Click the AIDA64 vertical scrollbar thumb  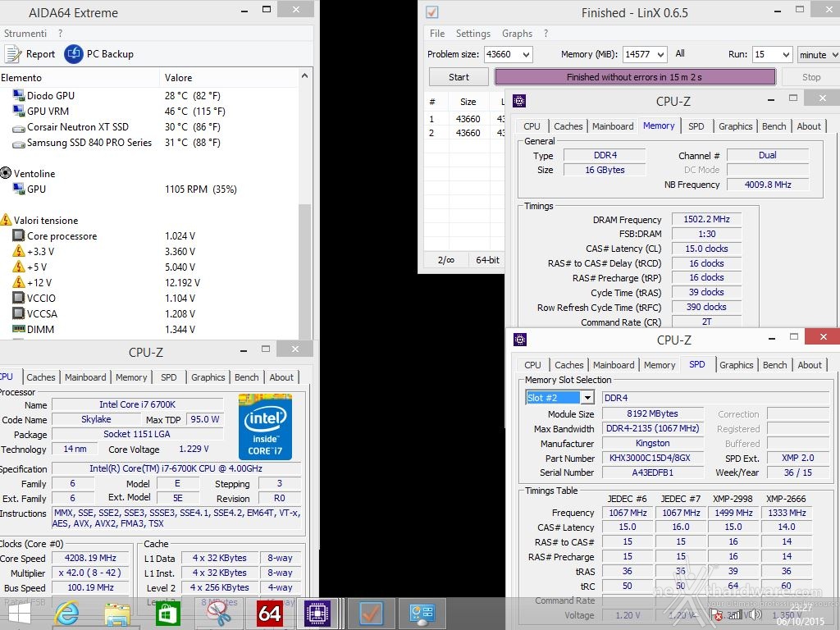coord(304,271)
